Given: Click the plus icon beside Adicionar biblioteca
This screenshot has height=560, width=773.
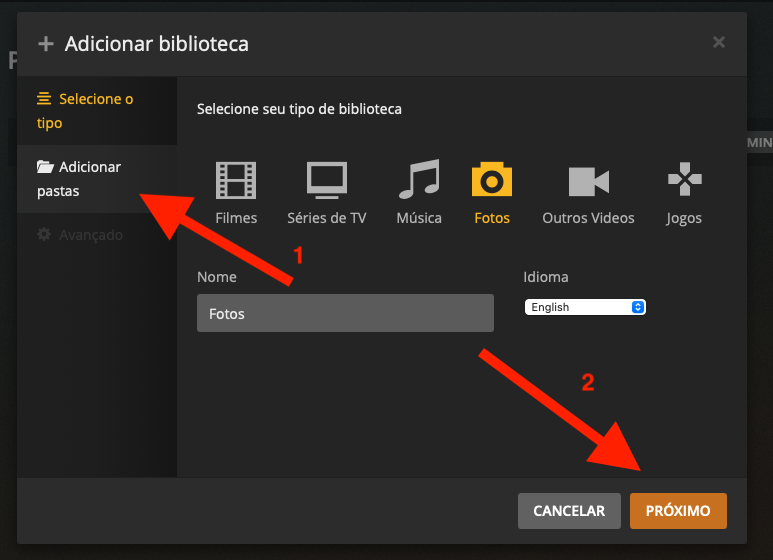Looking at the screenshot, I should (x=45, y=44).
